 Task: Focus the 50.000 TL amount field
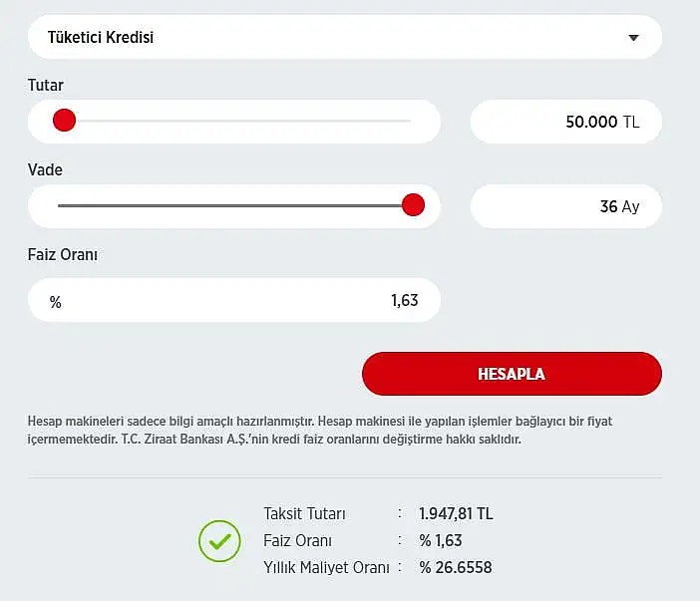[x=566, y=122]
